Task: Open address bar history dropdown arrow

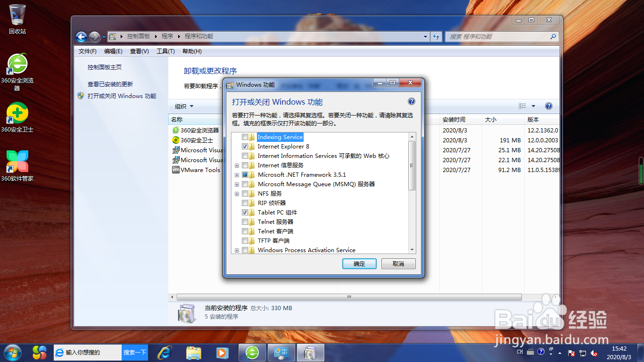Action: point(425,37)
